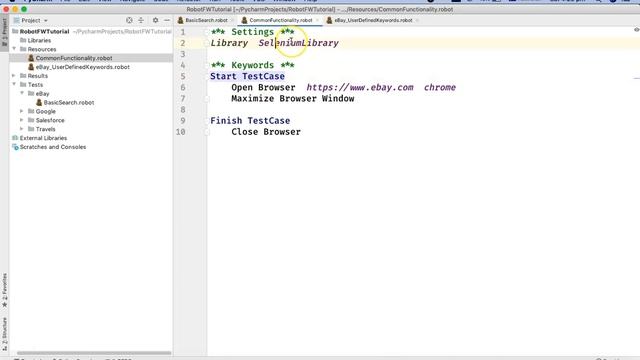Image resolution: width=640 pixels, height=360 pixels.
Task: Click 'Close Browser' on line 10
Action: (266, 132)
